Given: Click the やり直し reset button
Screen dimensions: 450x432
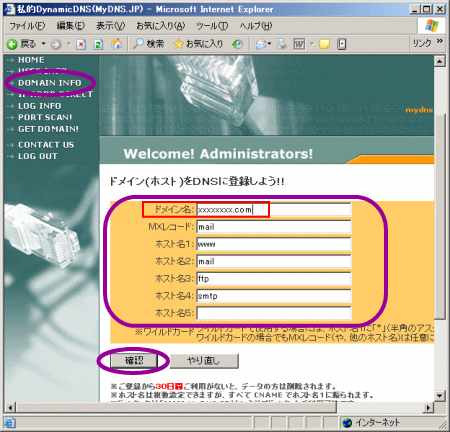Looking at the screenshot, I should pos(204,361).
